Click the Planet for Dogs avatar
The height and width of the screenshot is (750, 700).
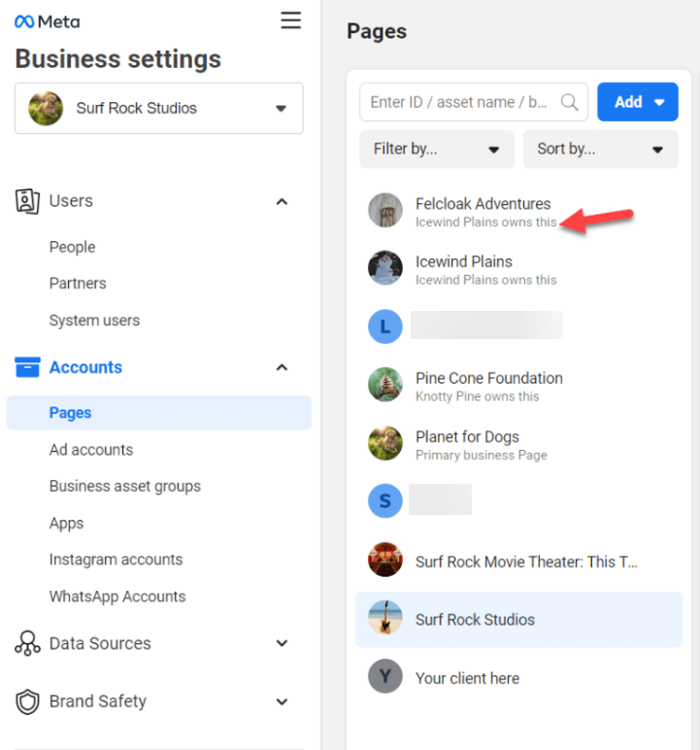[x=384, y=443]
